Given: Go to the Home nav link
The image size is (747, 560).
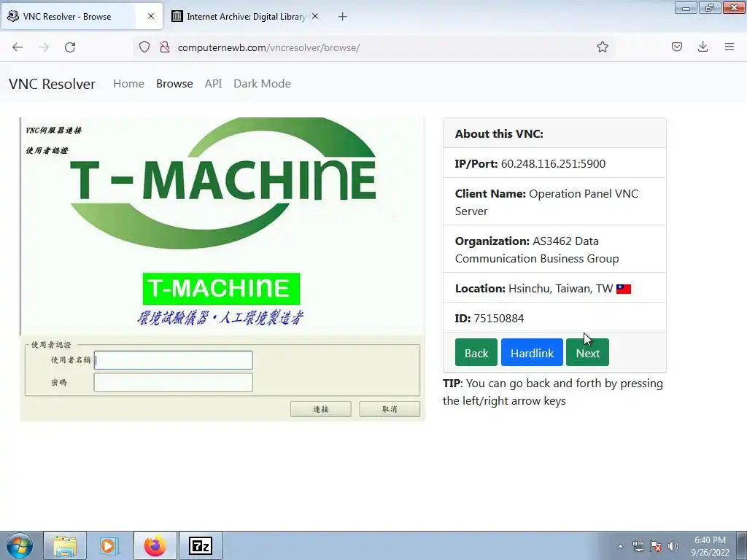Looking at the screenshot, I should tap(128, 83).
